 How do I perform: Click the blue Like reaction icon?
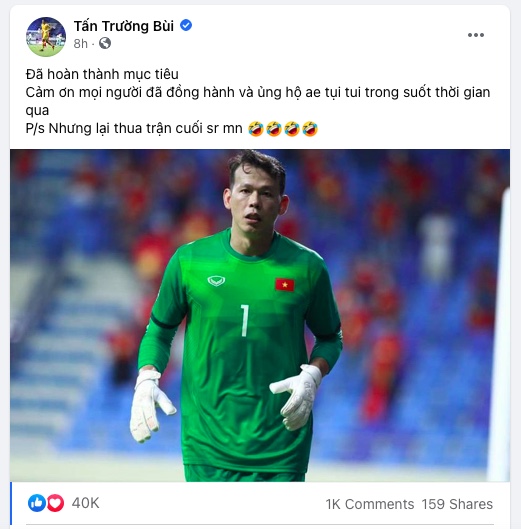point(37,503)
